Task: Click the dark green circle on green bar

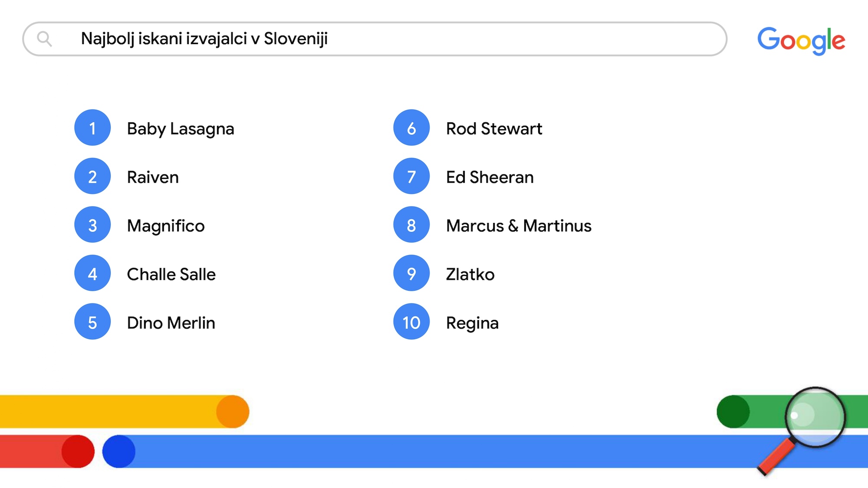Action: click(733, 412)
